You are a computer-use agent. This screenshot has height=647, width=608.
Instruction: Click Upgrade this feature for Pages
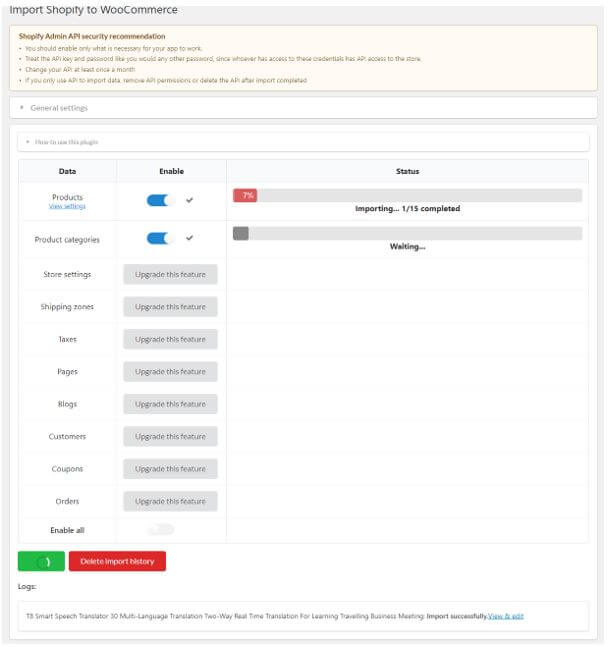pyautogui.click(x=170, y=372)
